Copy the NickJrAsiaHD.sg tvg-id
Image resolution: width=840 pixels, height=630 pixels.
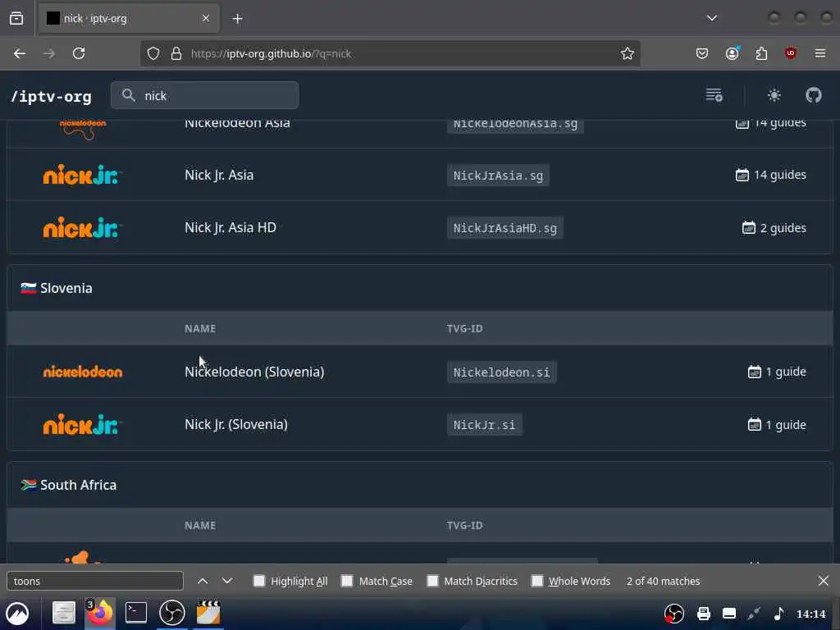click(505, 228)
